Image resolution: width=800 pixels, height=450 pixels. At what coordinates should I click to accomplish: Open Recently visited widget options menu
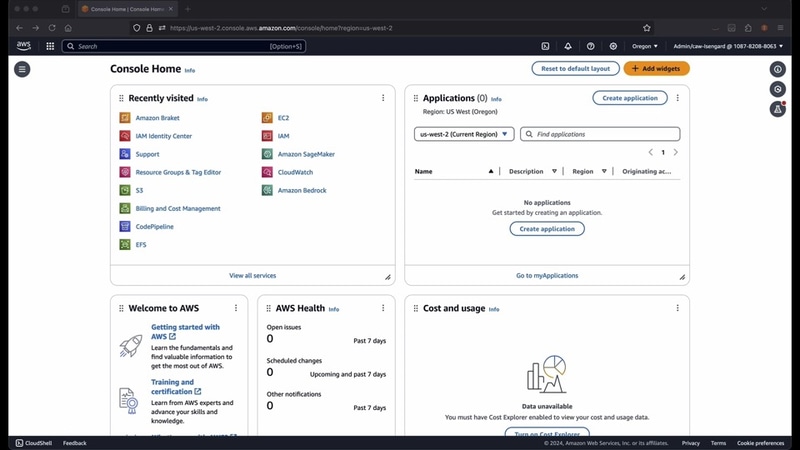pyautogui.click(x=383, y=98)
